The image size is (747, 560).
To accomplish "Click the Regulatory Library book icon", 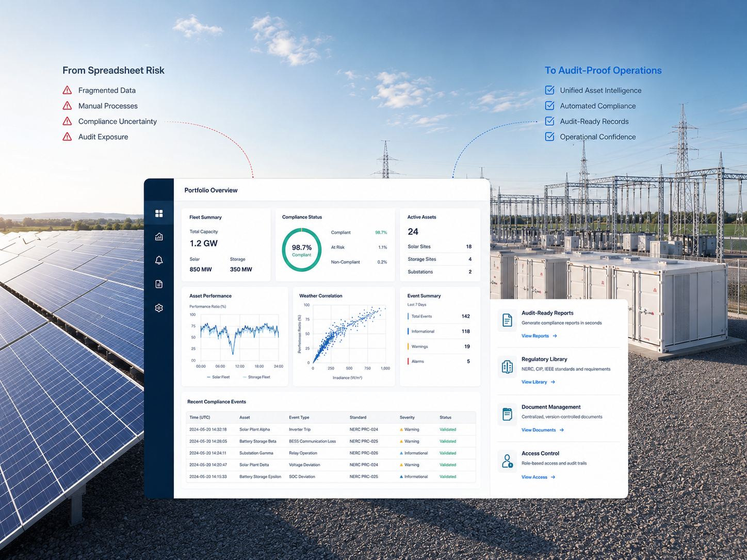I will coord(507,367).
